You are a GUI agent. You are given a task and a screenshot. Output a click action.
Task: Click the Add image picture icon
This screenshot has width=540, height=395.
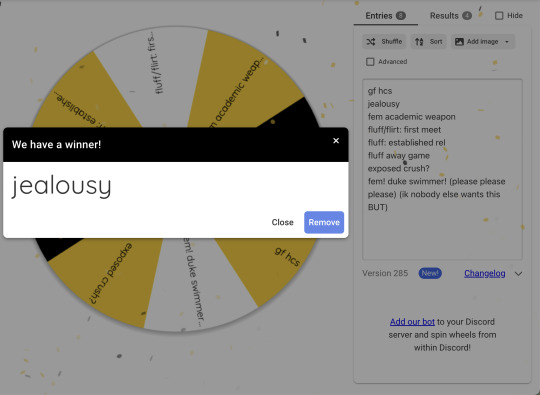pos(459,42)
